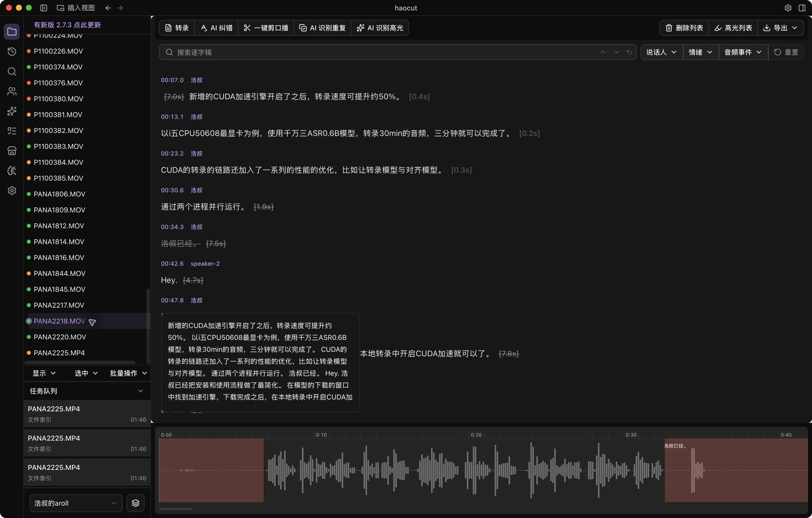Viewport: 812px width, 518px height.
Task: Click the 插入视图 button in title bar
Action: (x=76, y=8)
